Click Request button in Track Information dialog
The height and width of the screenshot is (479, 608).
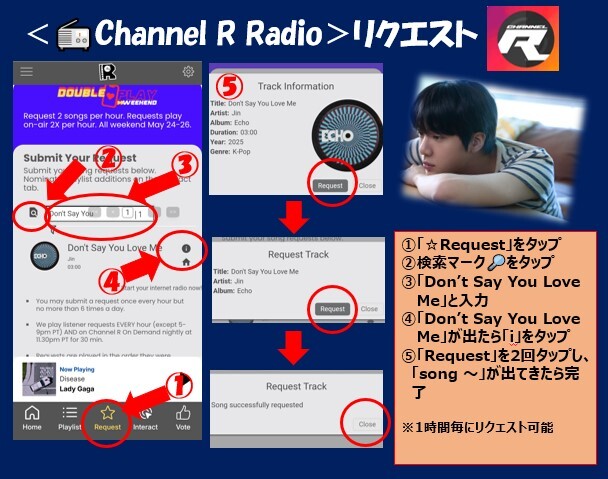click(x=330, y=186)
